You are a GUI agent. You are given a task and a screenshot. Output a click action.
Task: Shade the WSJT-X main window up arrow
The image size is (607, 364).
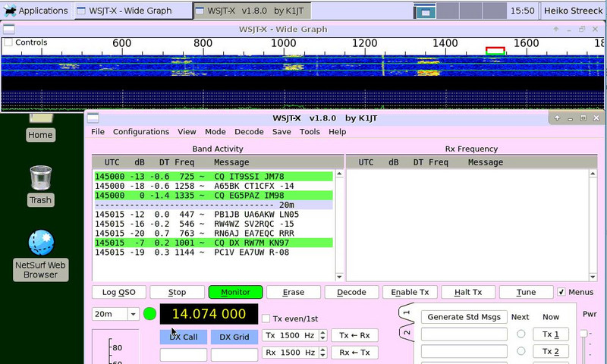(x=557, y=118)
